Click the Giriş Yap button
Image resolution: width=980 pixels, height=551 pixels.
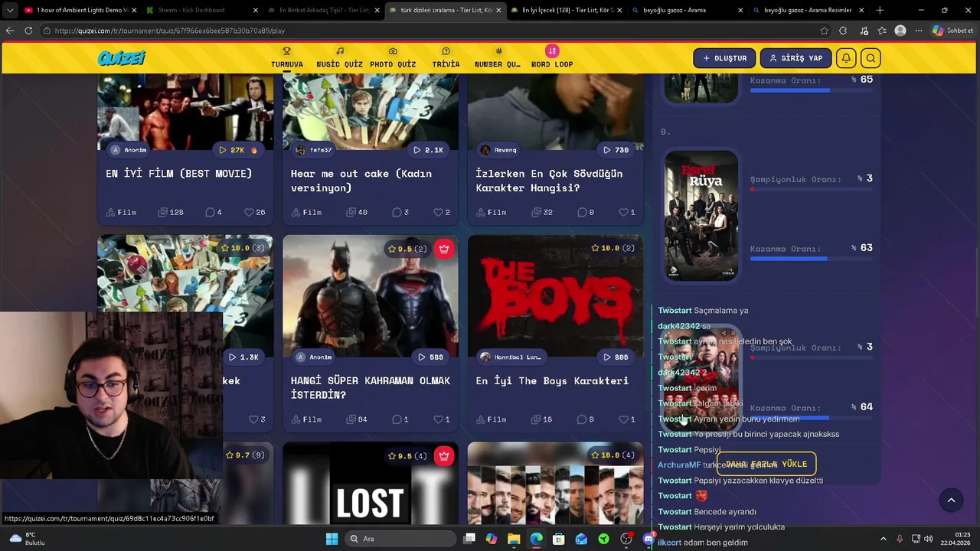[x=795, y=58]
